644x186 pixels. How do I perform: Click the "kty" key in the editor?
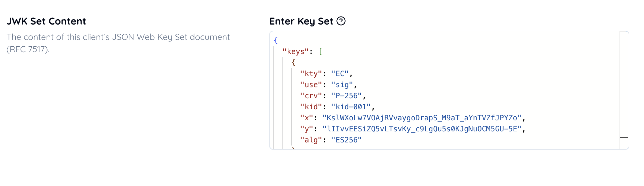point(311,74)
